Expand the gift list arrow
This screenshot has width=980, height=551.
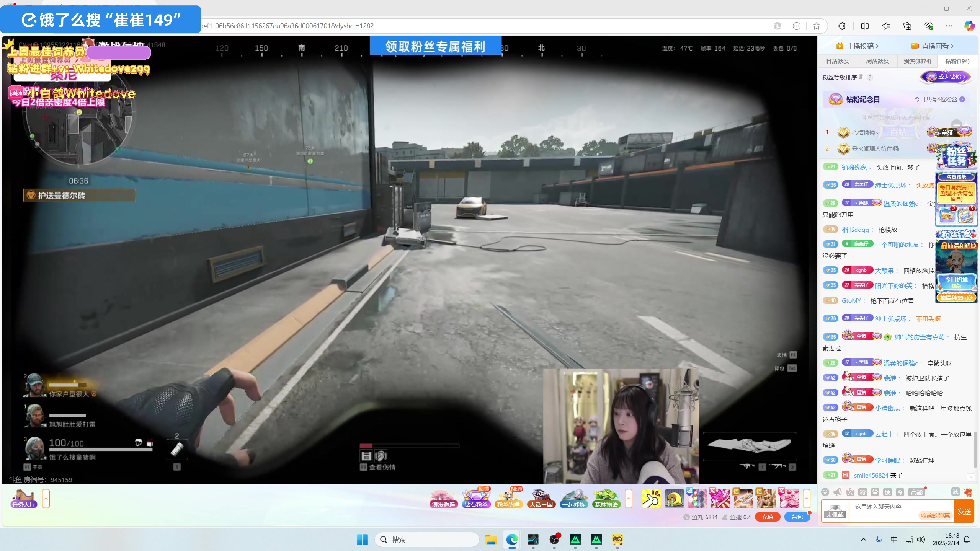click(807, 499)
